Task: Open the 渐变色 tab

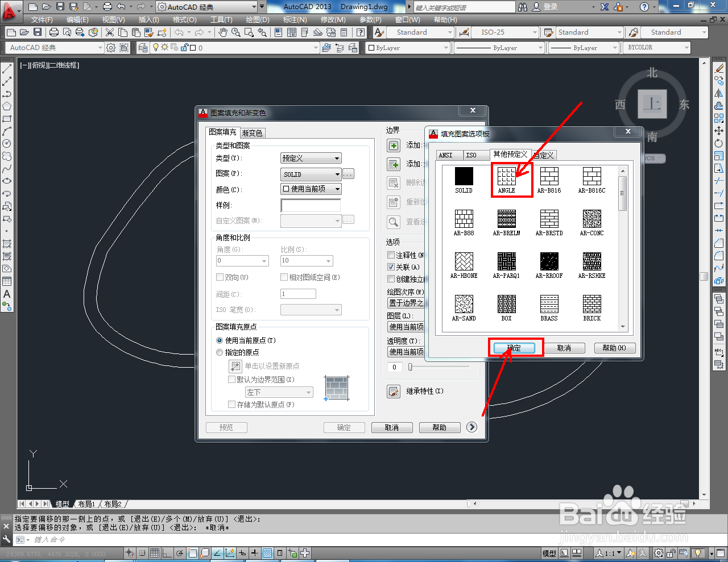Action: point(252,133)
